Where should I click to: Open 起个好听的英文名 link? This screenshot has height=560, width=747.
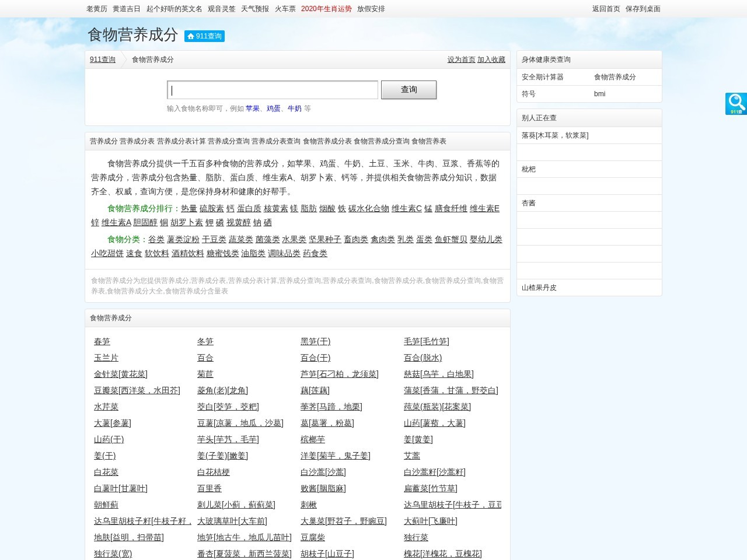point(174,9)
